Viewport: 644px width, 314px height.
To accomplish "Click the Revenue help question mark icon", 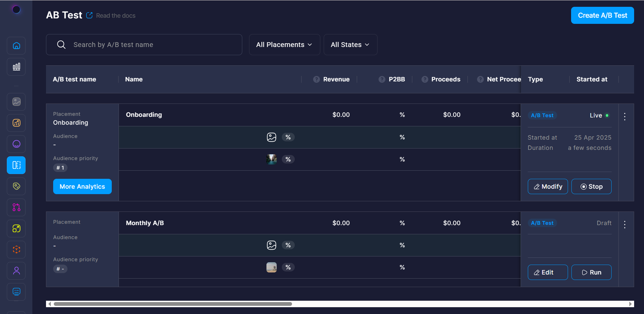I will coord(317,79).
